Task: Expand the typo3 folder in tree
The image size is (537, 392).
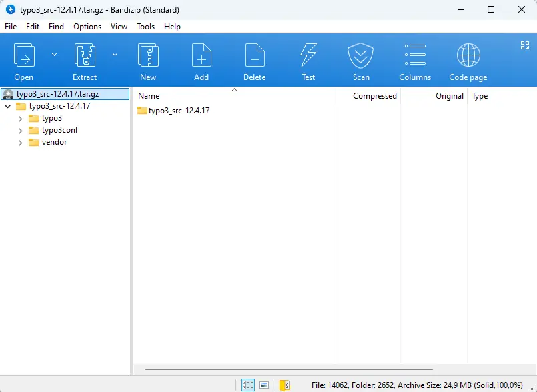Action: click(20, 118)
